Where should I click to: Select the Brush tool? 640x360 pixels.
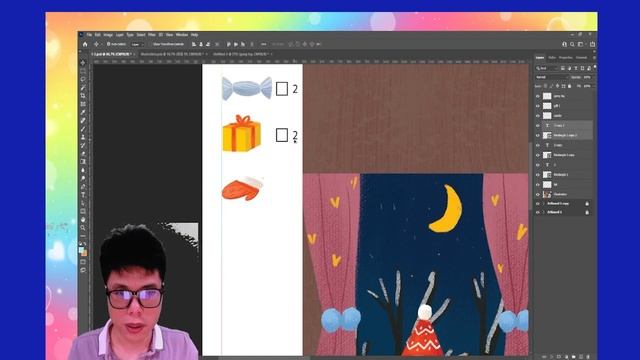pos(83,129)
